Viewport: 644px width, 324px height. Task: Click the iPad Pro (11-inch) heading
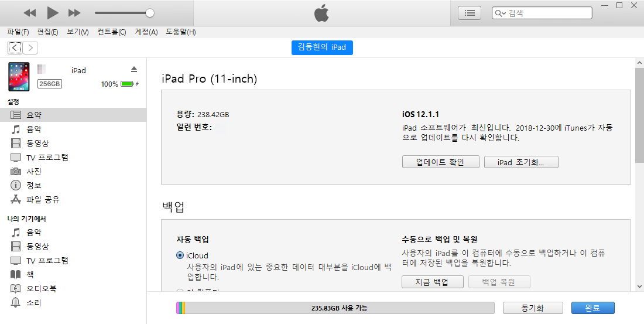tap(209, 79)
